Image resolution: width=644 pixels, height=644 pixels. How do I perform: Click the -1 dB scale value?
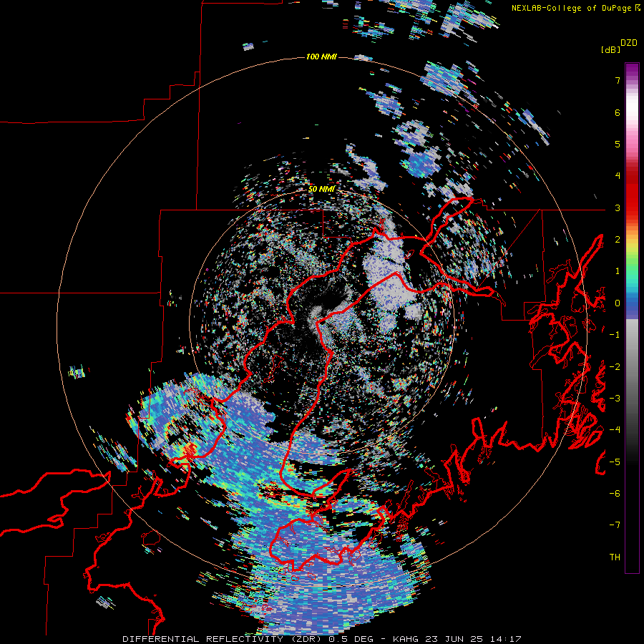[x=615, y=335]
